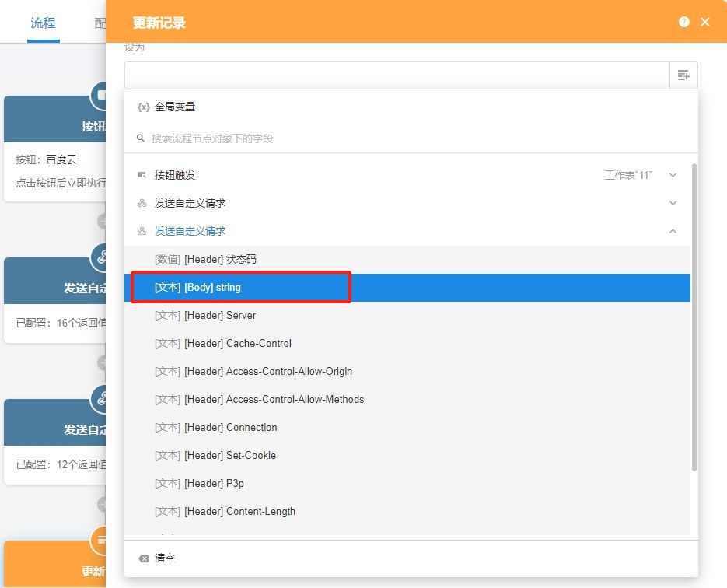Click the global variable {x} icon

[x=142, y=107]
